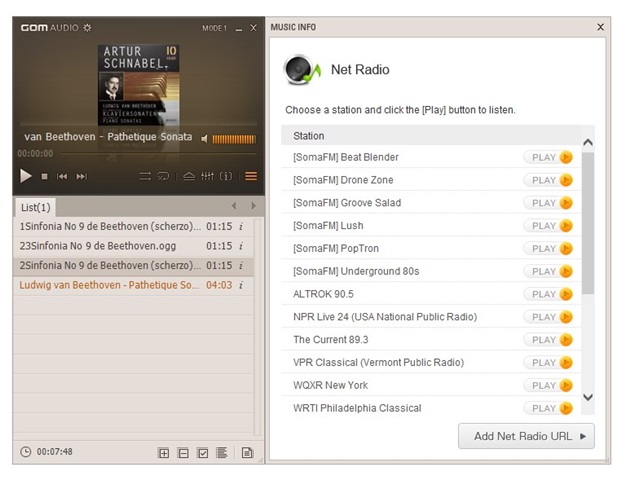The width and height of the screenshot is (625, 484).
Task: Play the SomaFM Groove Salad station
Action: click(x=551, y=203)
